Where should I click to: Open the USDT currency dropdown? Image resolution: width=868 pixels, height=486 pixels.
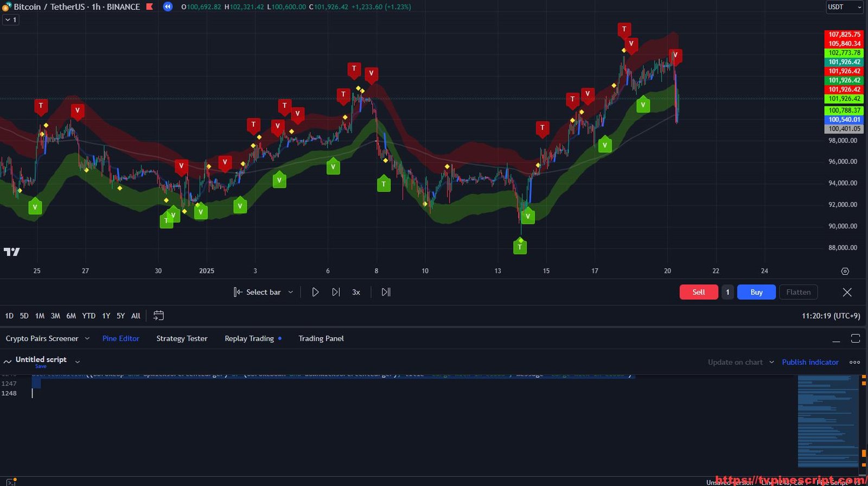pos(844,7)
